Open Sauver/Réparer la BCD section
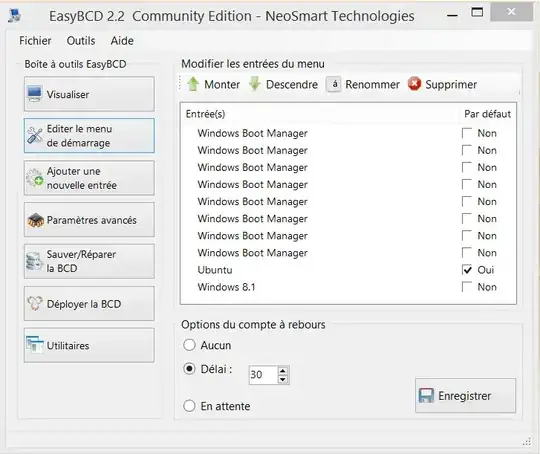The image size is (540, 454). tap(89, 261)
